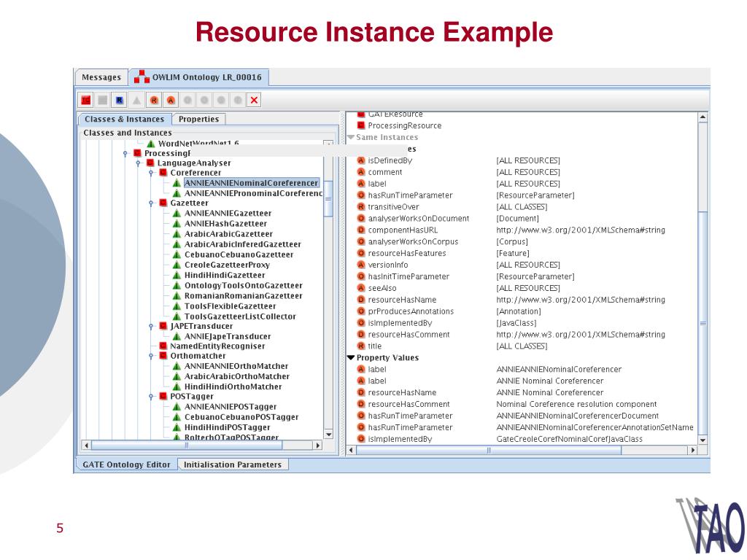Click the green instance icon of ANNIEHashGazetteer

click(x=177, y=223)
